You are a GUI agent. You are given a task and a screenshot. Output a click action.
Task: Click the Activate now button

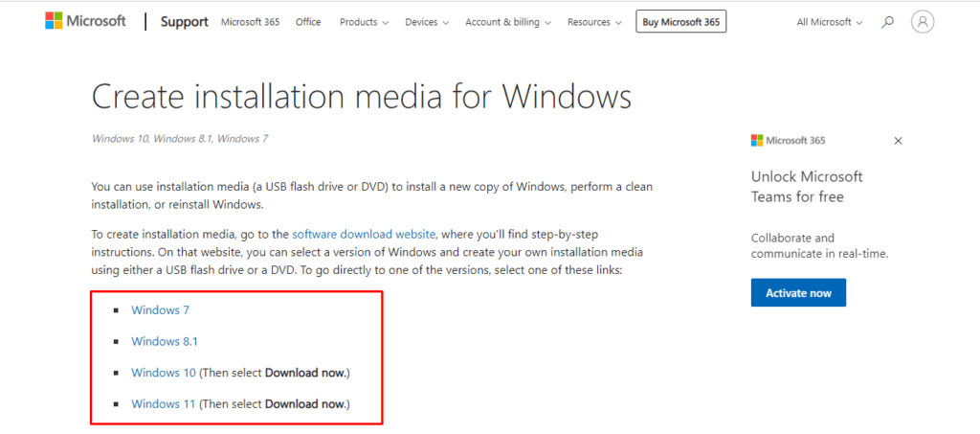[x=799, y=292]
